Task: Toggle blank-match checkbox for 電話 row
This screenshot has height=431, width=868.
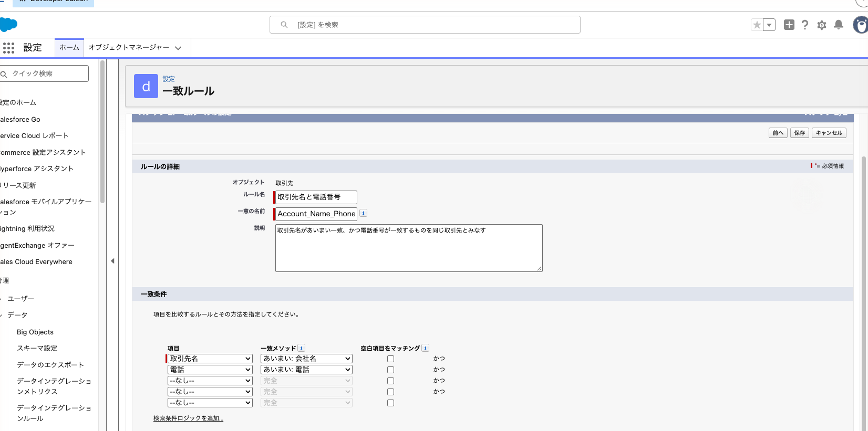Action: click(x=390, y=370)
